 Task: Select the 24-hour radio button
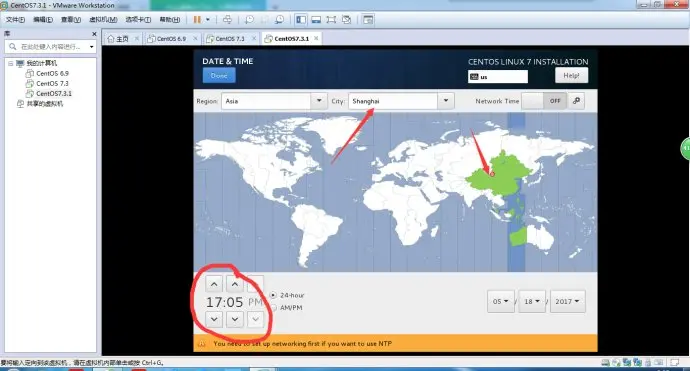(273, 295)
